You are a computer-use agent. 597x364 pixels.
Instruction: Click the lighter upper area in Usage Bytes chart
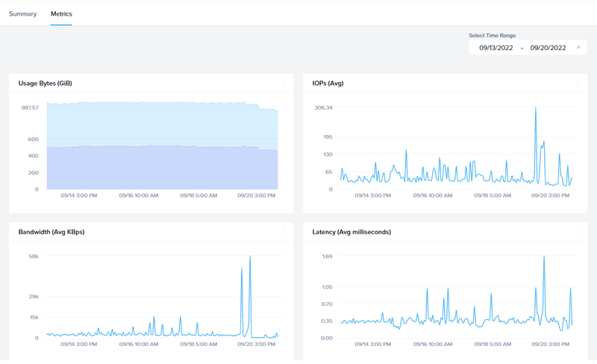click(149, 123)
